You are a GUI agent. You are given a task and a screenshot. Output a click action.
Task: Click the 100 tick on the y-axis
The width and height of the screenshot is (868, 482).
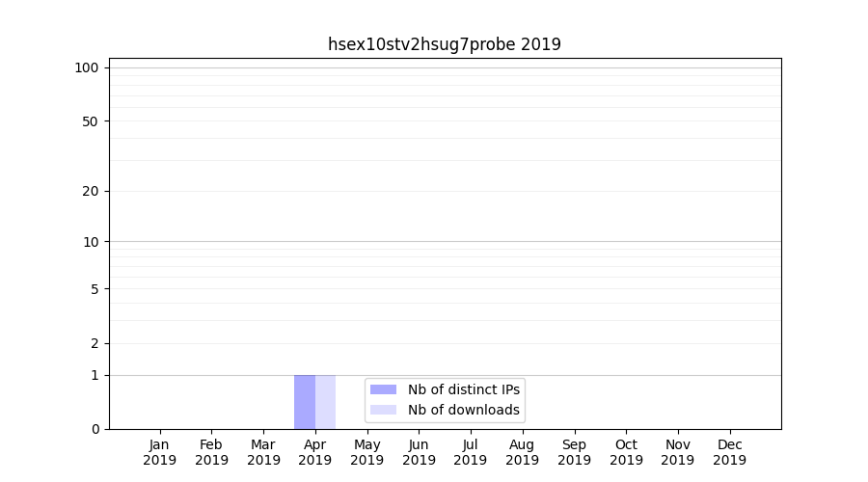87,67
